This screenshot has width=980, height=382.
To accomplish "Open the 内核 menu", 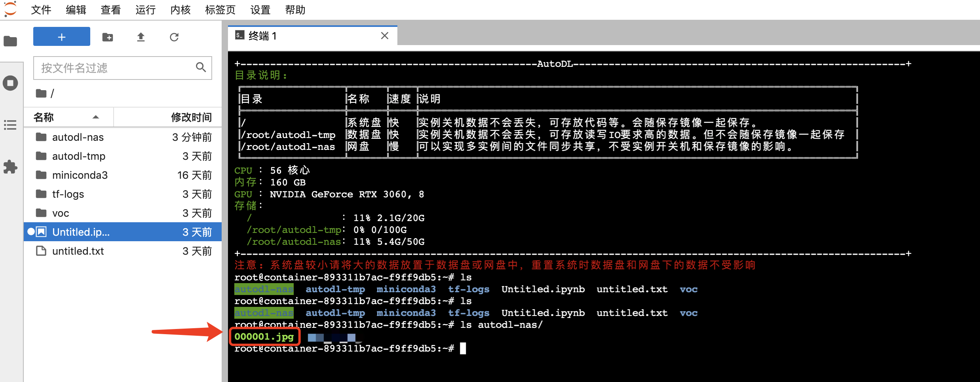I will 180,9.
